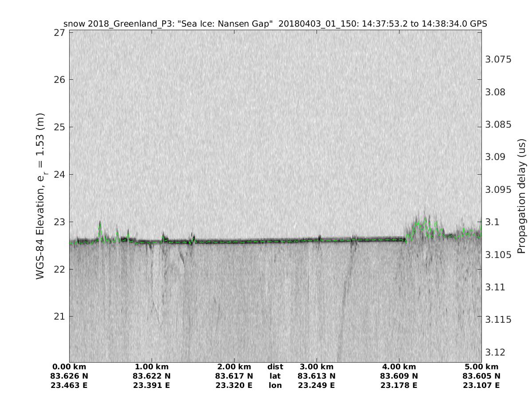Click the Propagation delay axis label
The image size is (532, 399).
(521, 197)
